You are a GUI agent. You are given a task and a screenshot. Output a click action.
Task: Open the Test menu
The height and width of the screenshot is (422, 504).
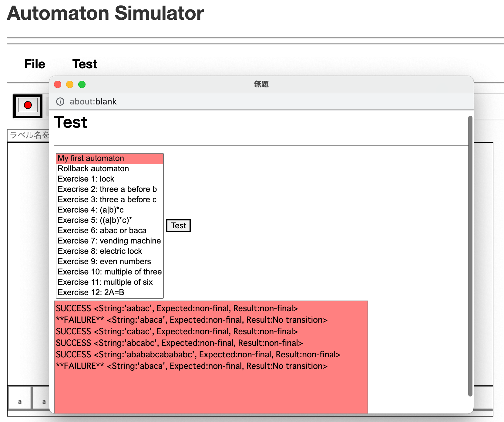(85, 64)
